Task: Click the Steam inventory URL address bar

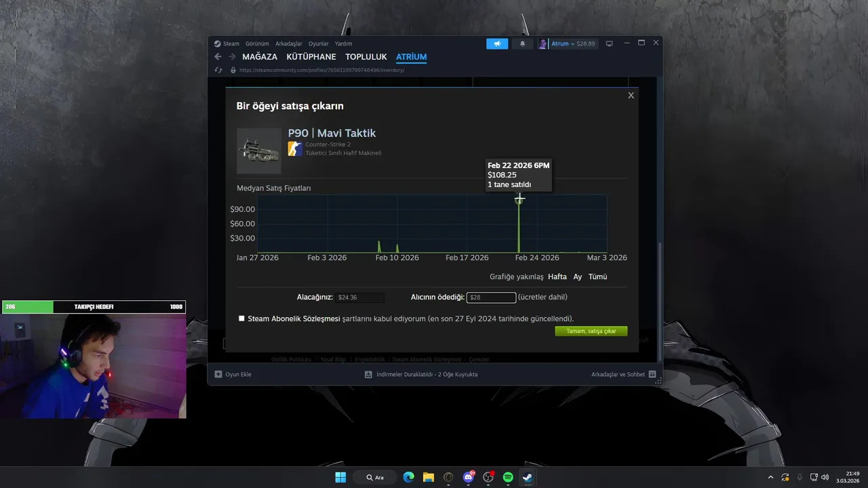Action: pyautogui.click(x=321, y=70)
